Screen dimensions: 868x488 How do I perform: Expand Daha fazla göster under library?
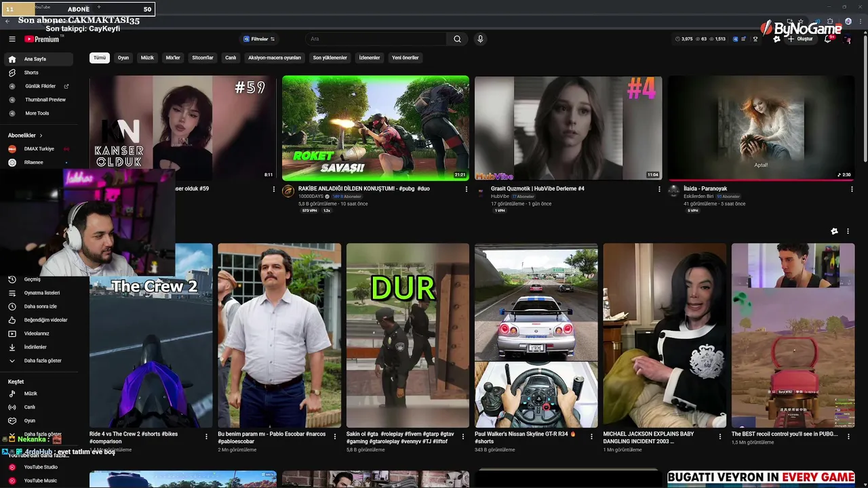tap(37, 361)
